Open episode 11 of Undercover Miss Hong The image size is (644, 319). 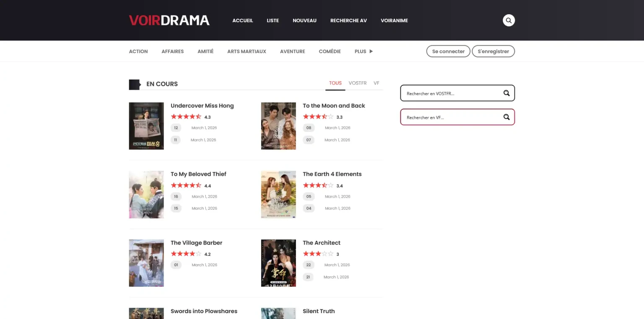[x=175, y=140]
